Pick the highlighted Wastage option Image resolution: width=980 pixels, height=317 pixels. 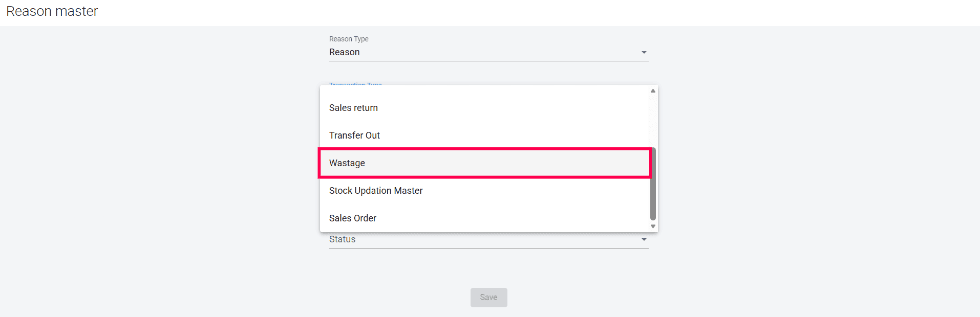[347, 163]
